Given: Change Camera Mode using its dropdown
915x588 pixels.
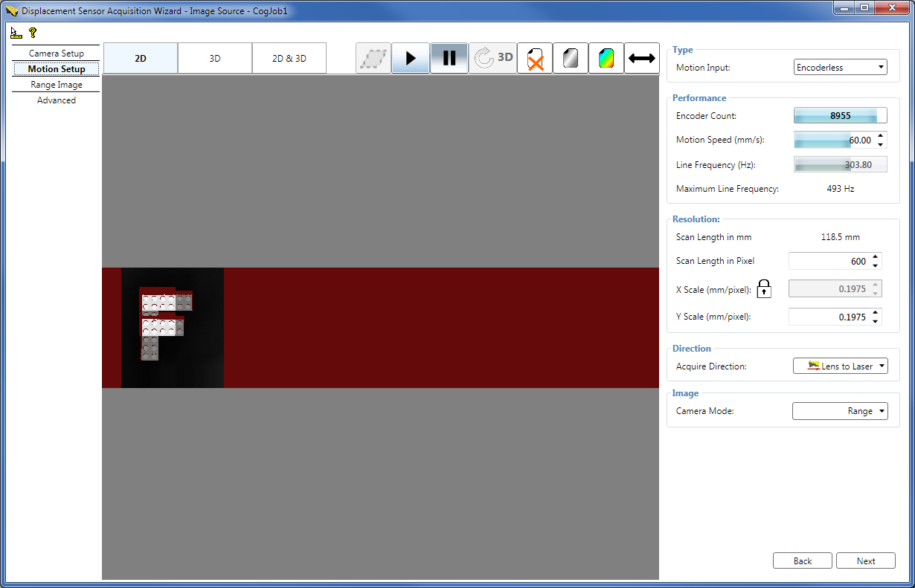Looking at the screenshot, I should pos(882,410).
